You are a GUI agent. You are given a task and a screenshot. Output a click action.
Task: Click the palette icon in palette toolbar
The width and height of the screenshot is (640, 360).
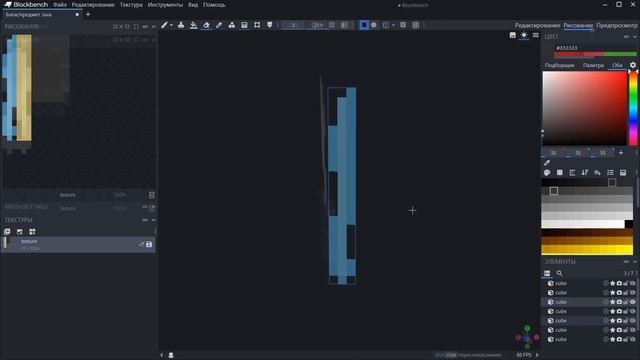coord(547,173)
